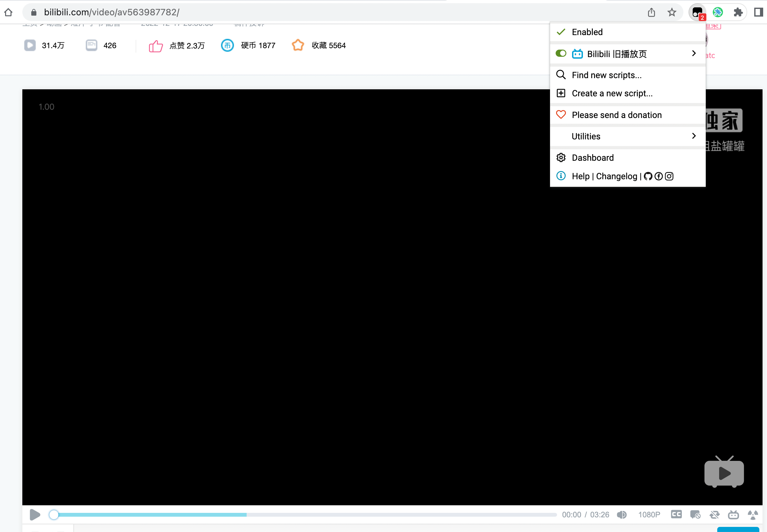The height and width of the screenshot is (532, 767).
Task: Click the widescreen mode icon at far right
Action: tap(753, 514)
